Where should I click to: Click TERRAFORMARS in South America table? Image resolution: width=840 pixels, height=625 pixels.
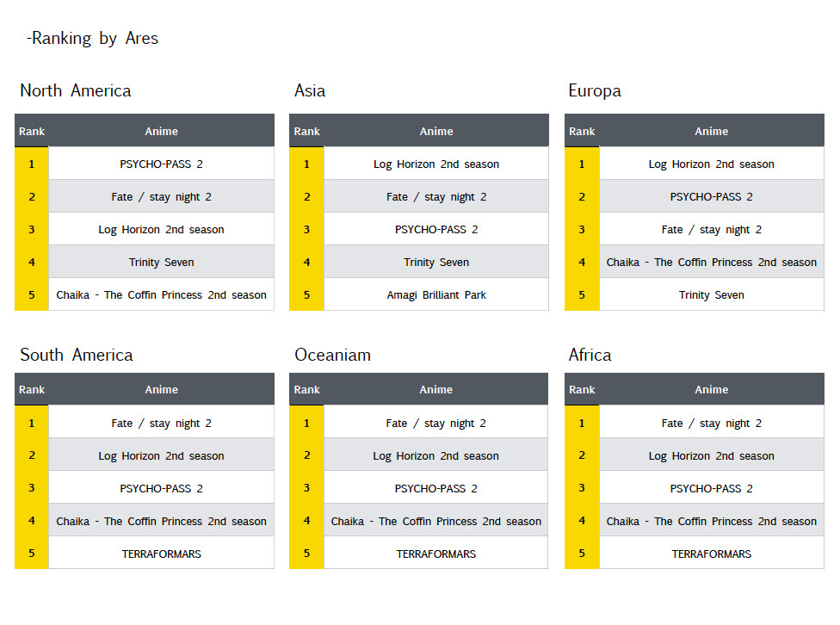point(161,554)
